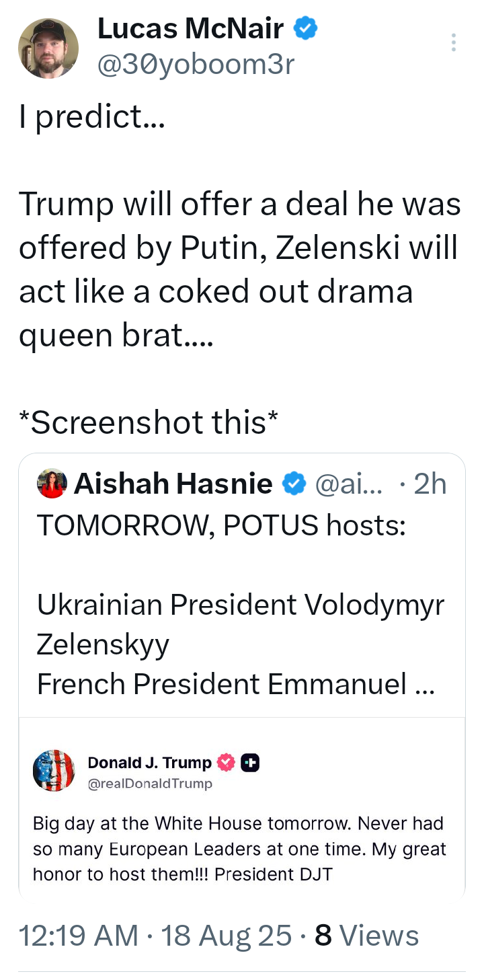484x980 pixels.
Task: Tap the blue verified badge beside Lucas McNair
Action: 306,29
